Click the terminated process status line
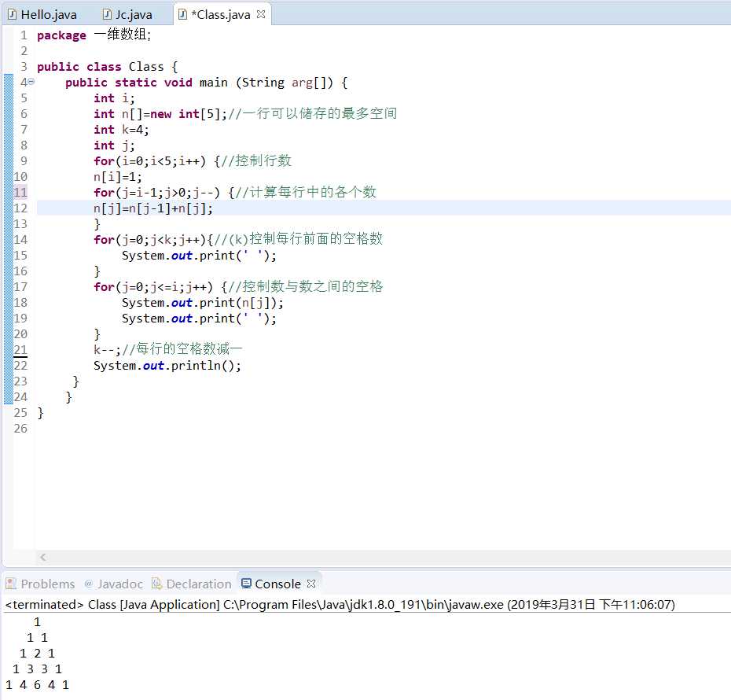 click(340, 604)
